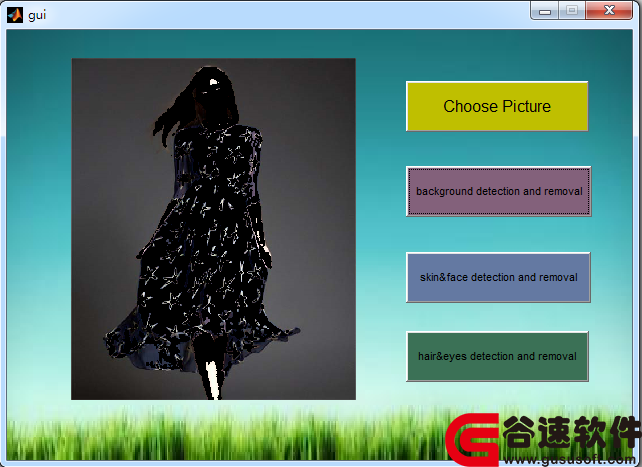Select the displayed woman in dress image
This screenshot has width=642, height=467.
pos(213,229)
